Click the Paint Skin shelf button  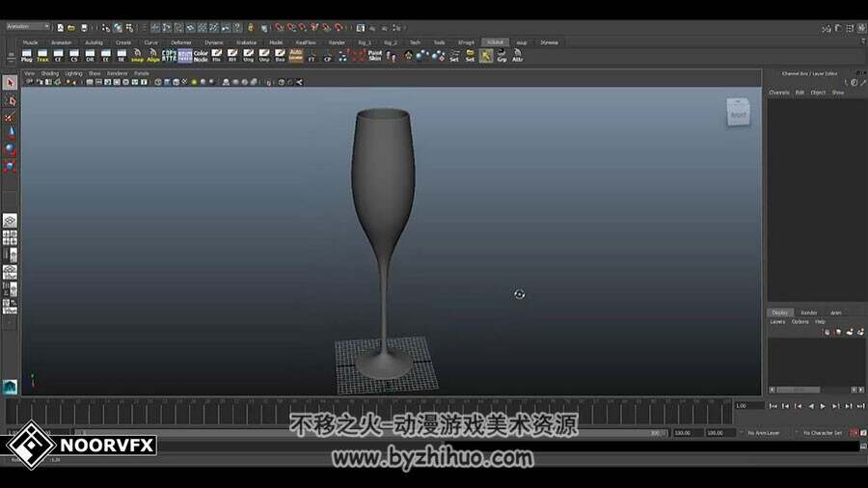coord(375,55)
